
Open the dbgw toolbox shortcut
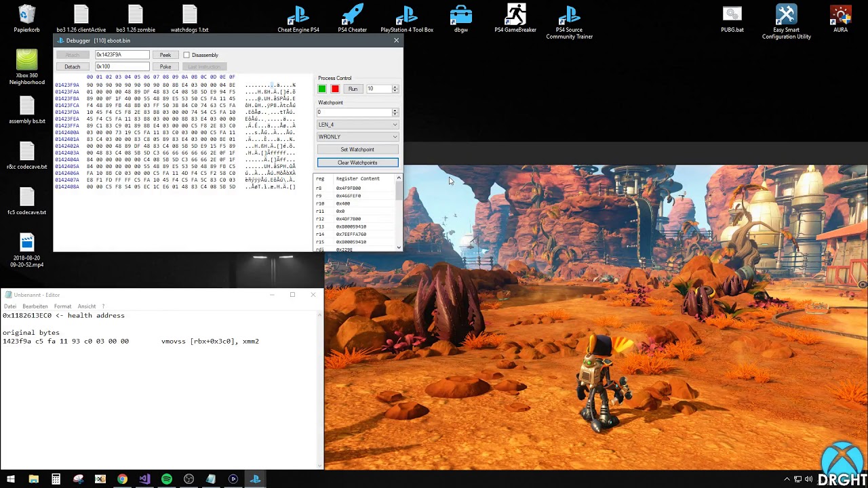(x=461, y=19)
